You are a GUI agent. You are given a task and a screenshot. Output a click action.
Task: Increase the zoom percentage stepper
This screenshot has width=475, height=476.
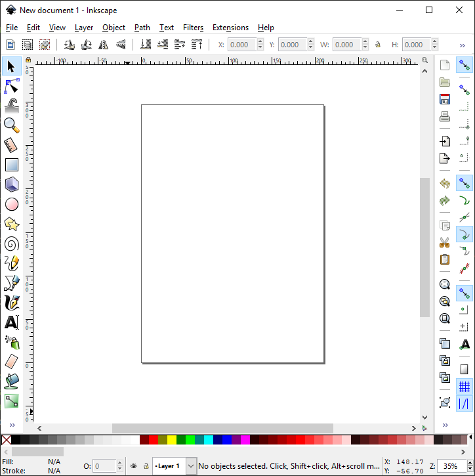tap(470, 463)
